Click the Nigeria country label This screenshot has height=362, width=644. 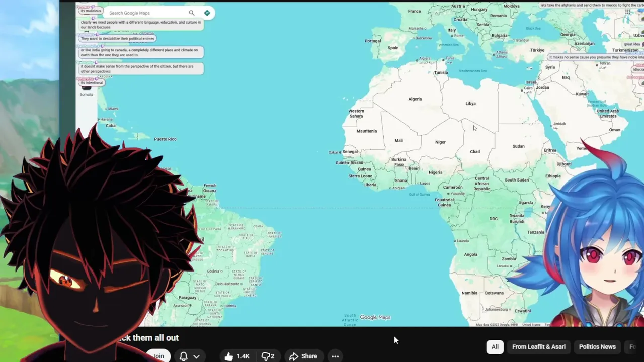click(435, 172)
